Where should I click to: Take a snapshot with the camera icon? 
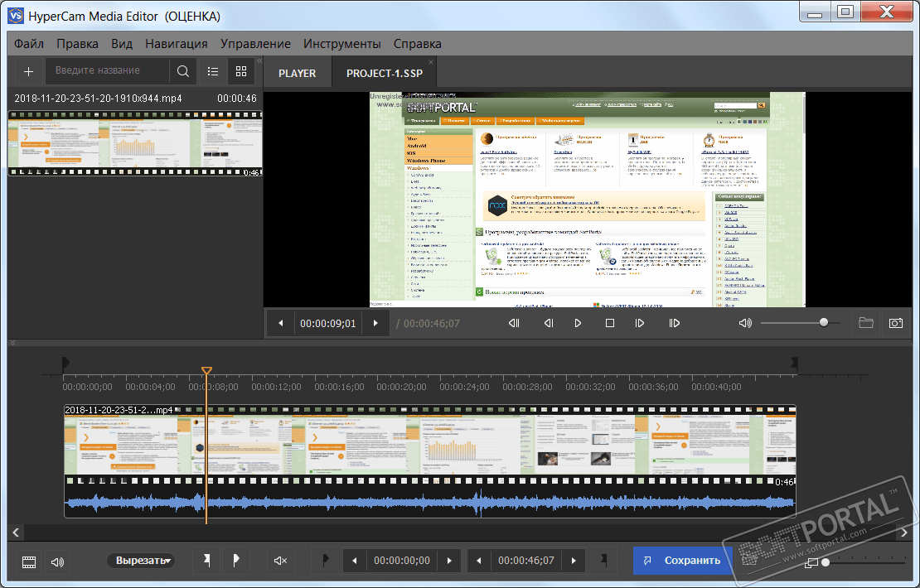[895, 323]
